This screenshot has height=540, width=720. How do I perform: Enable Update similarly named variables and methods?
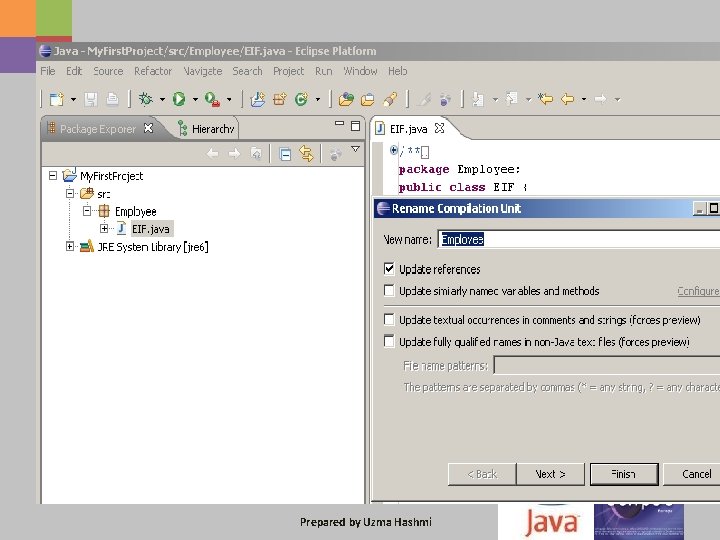tap(389, 291)
